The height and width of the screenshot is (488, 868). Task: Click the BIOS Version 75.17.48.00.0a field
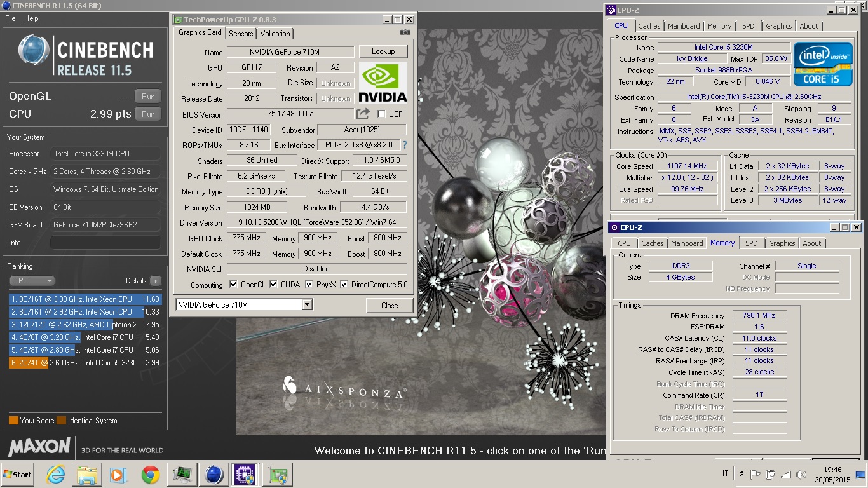[290, 114]
